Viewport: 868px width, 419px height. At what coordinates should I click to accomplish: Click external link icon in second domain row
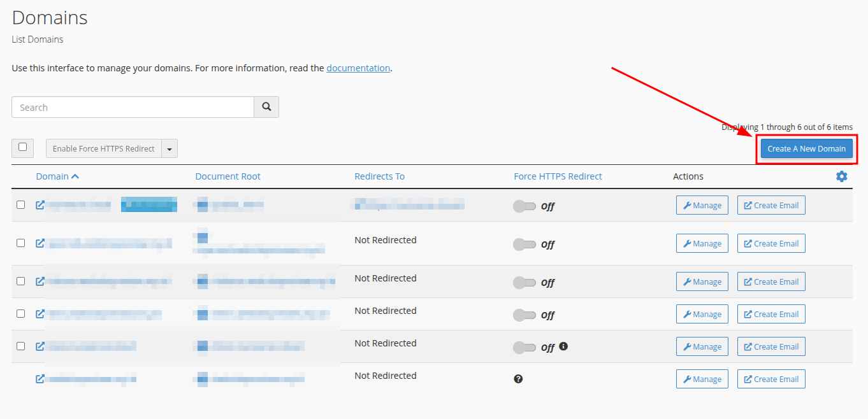pos(40,243)
